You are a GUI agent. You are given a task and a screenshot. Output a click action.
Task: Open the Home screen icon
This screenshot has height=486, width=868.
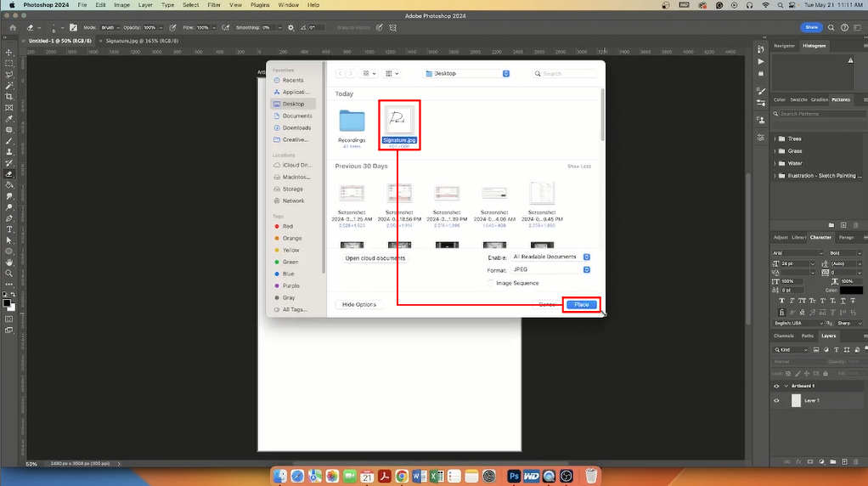click(13, 28)
